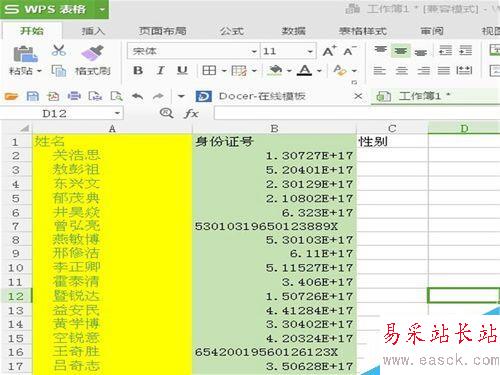
Task: Click the Paste clipboard icon
Action: pyautogui.click(x=25, y=54)
